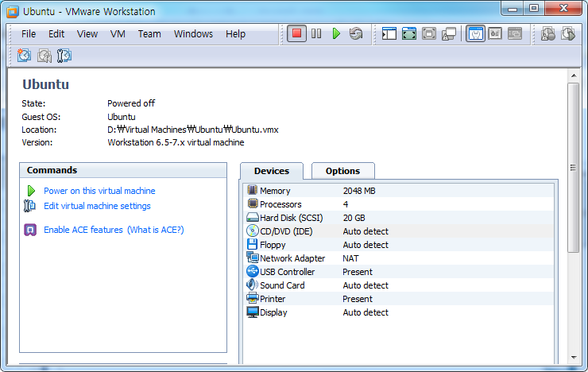The width and height of the screenshot is (588, 372).
Task: Click the Hard Disk device icon
Action: coord(253,217)
